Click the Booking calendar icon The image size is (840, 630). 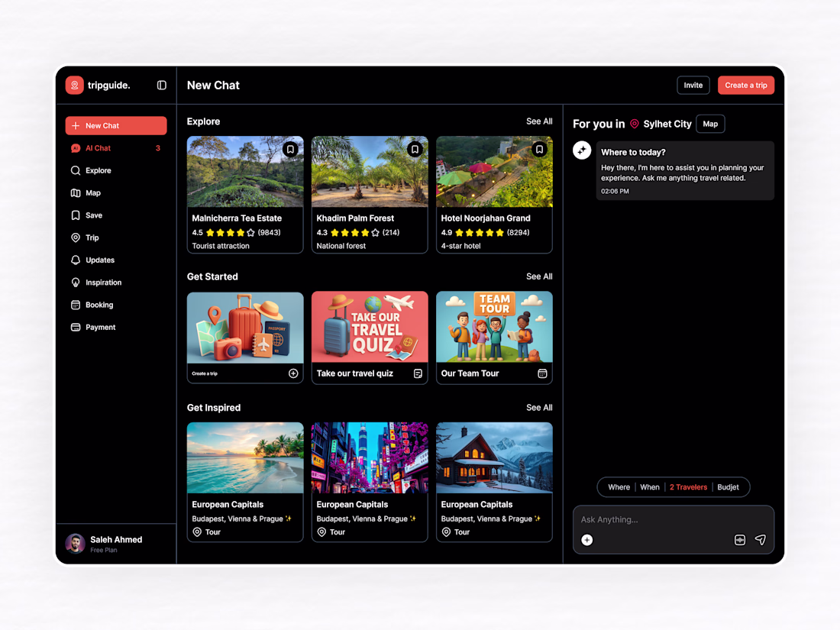(x=76, y=305)
